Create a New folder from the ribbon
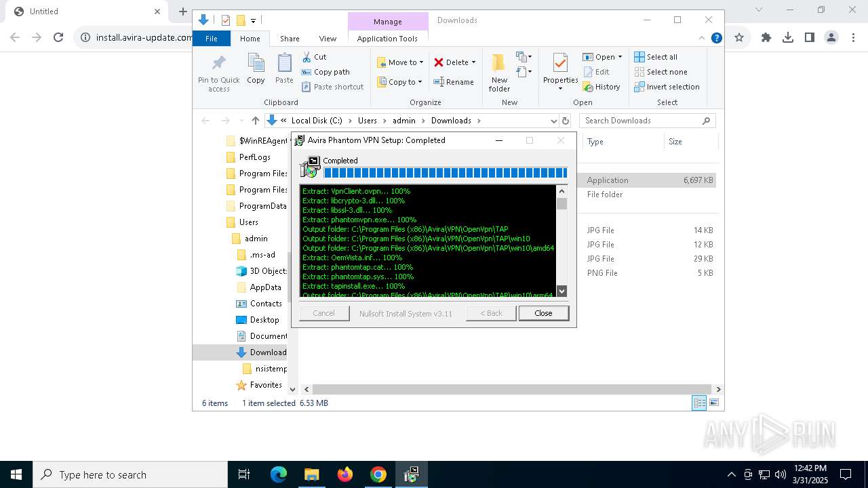The height and width of the screenshot is (488, 868). pos(499,73)
